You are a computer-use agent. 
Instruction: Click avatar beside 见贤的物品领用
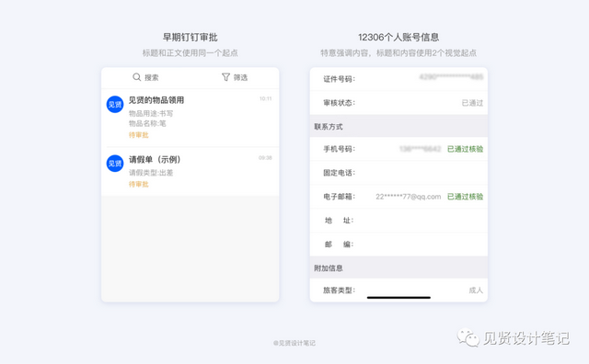(x=115, y=104)
